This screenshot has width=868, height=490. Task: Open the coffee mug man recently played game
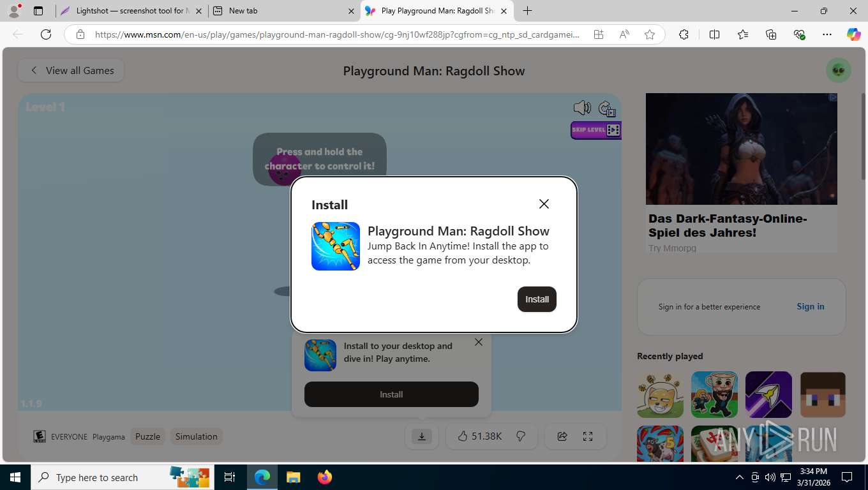pyautogui.click(x=715, y=394)
